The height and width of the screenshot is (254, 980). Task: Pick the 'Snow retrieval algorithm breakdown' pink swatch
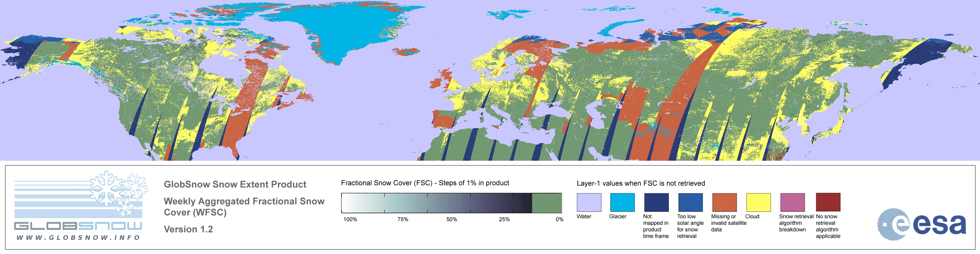tap(793, 202)
